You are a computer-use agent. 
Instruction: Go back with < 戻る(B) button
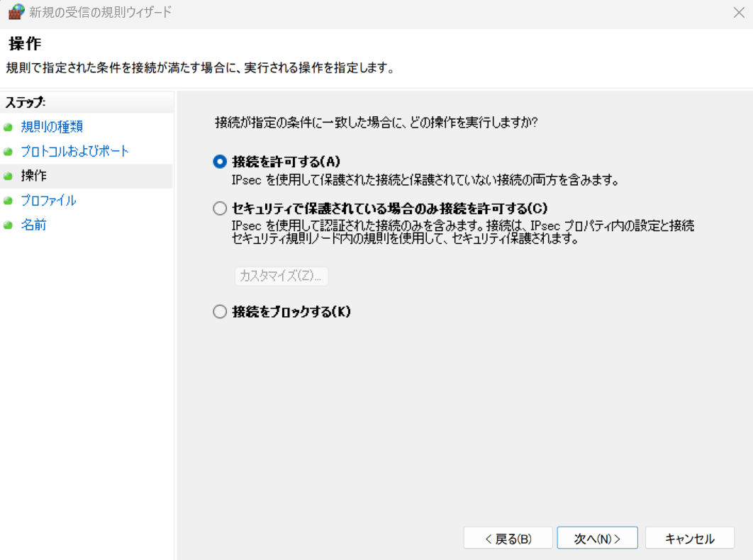508,539
